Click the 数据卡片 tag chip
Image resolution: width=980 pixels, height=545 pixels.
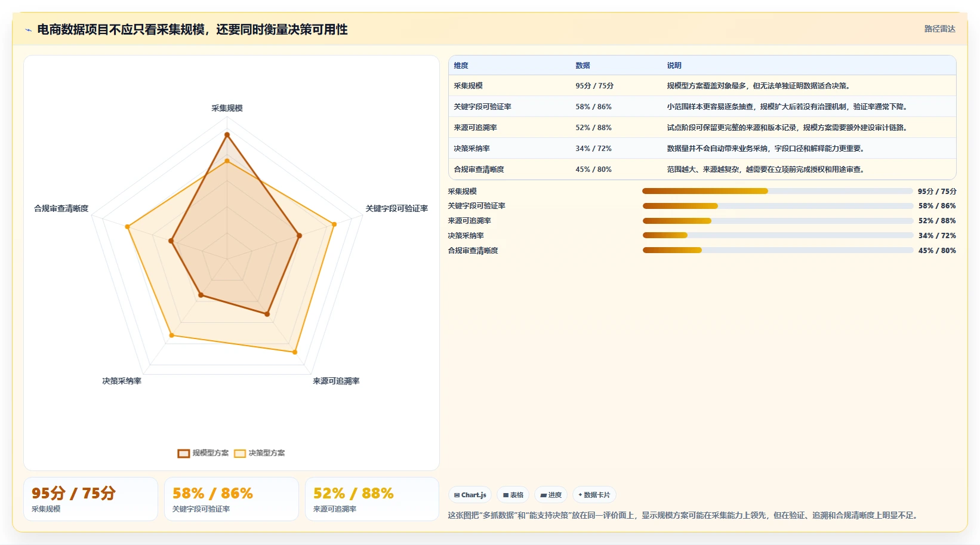click(594, 495)
